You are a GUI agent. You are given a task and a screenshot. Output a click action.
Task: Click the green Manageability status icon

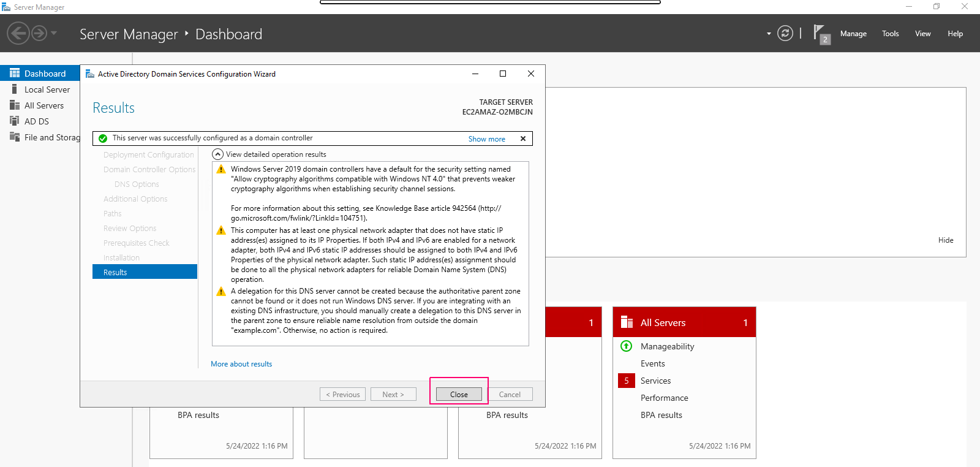626,346
